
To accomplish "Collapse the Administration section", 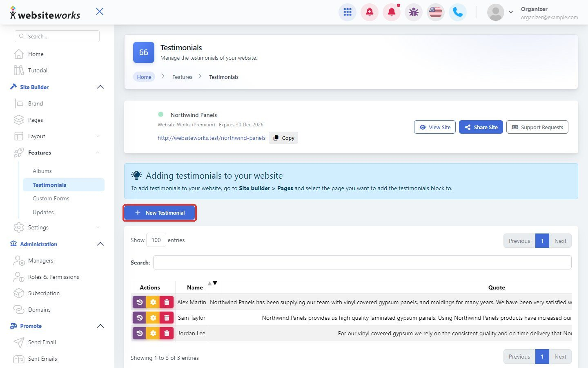I will pyautogui.click(x=100, y=244).
